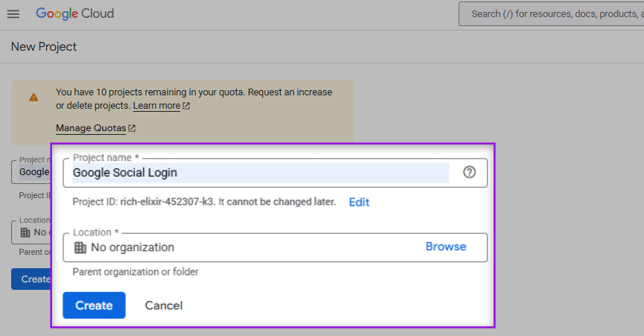This screenshot has height=336, width=644.
Task: Browse for a parent organization location
Action: coord(445,247)
